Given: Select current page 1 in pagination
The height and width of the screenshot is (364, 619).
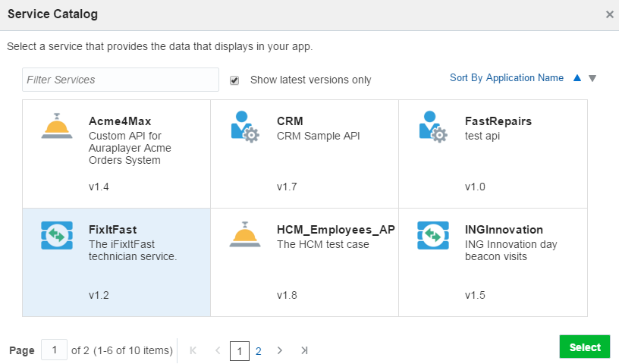Looking at the screenshot, I should coord(239,351).
